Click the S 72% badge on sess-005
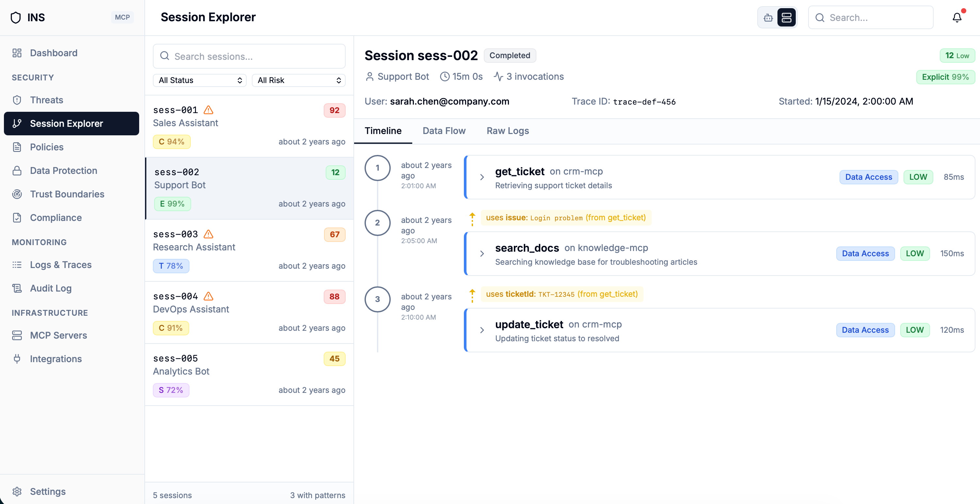980x504 pixels. pos(171,390)
